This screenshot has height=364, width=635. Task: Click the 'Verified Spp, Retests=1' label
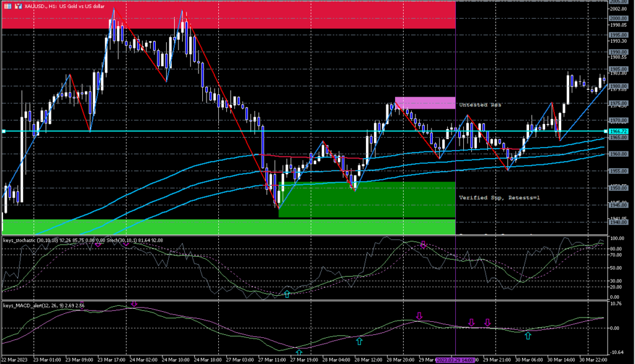499,197
